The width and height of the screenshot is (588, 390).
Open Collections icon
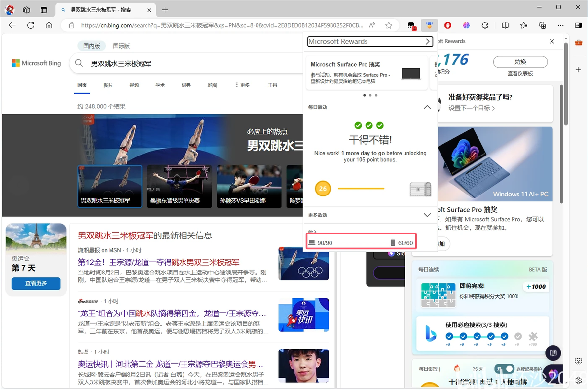point(542,25)
